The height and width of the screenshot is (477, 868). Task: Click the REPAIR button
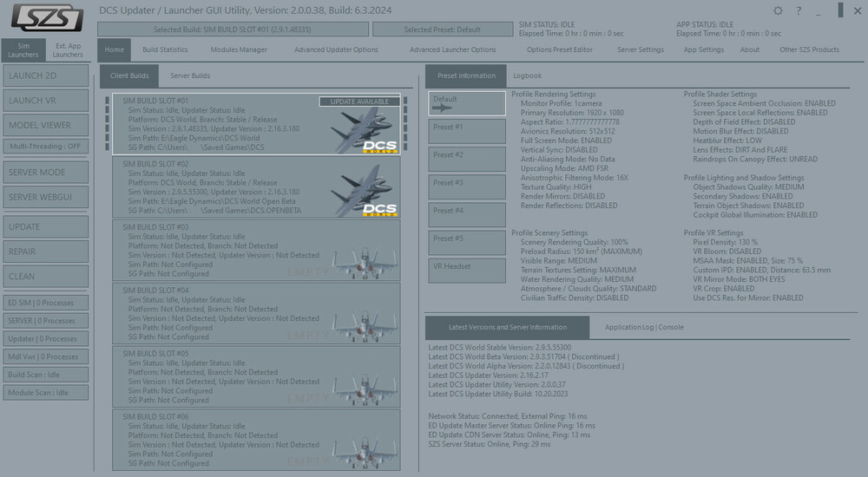coord(45,252)
